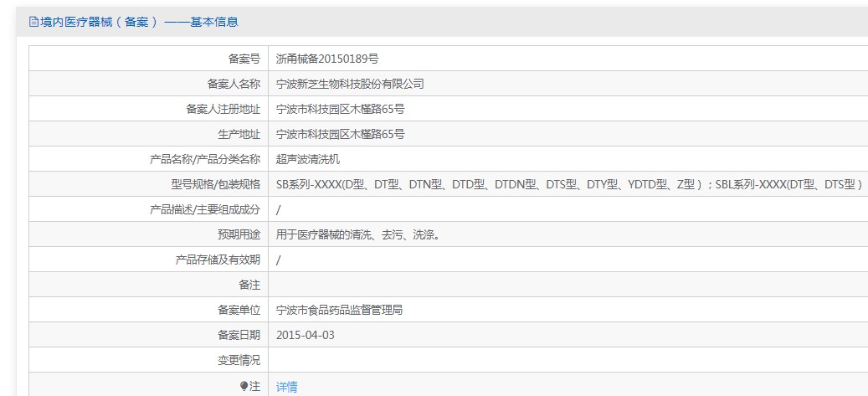This screenshot has height=396, width=868.
Task: Select the slash value in 产品存储及有效期 row
Action: (279, 260)
